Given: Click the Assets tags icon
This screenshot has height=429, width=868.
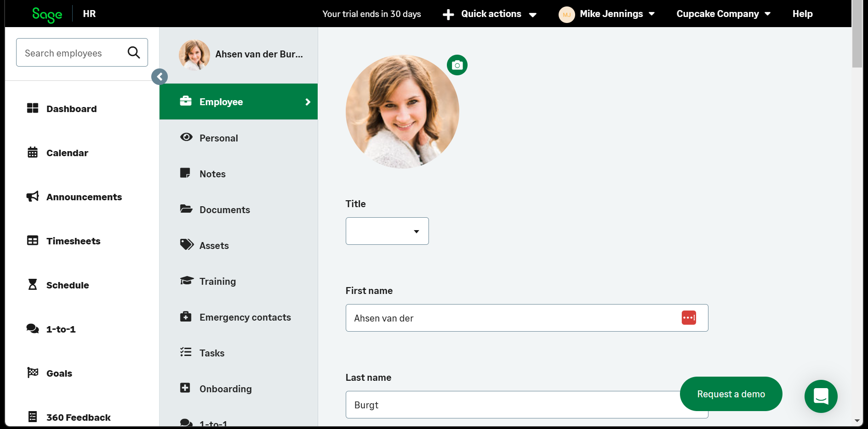Looking at the screenshot, I should point(187,244).
